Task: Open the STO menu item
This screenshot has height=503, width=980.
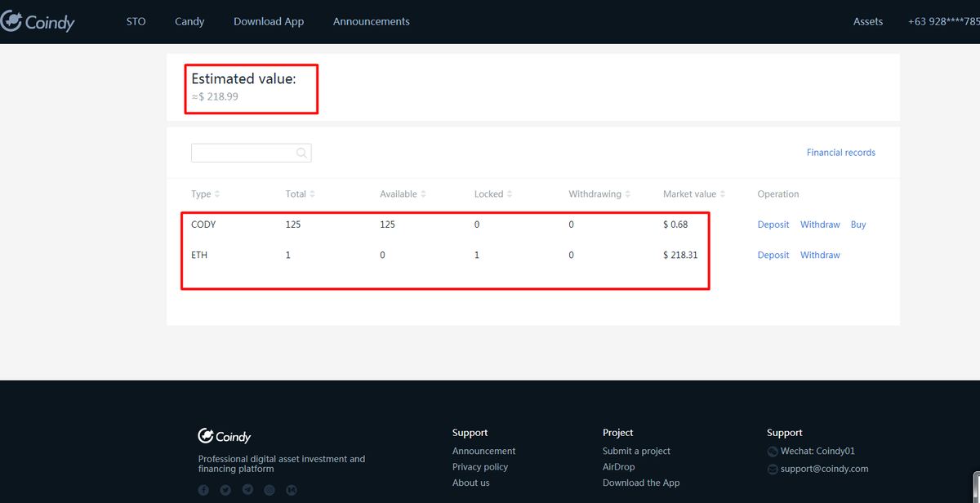Action: 136,21
